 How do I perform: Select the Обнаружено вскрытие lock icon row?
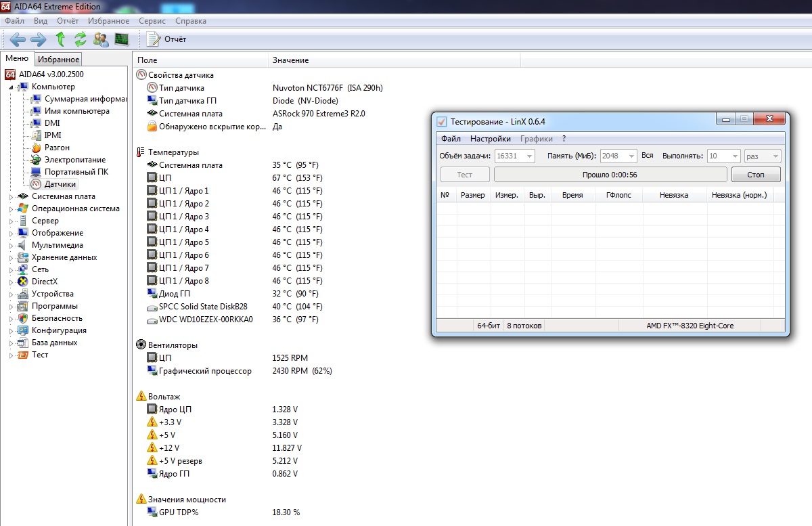pos(215,127)
